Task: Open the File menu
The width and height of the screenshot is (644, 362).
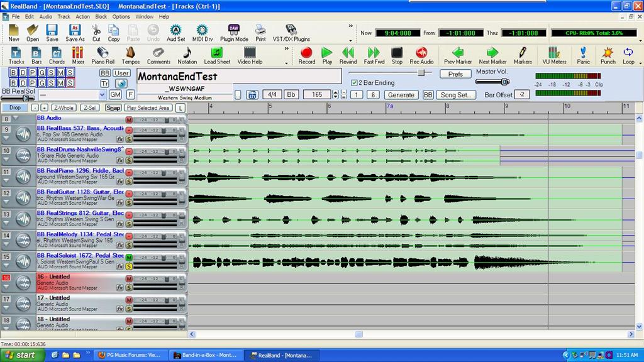Action: click(16, 17)
